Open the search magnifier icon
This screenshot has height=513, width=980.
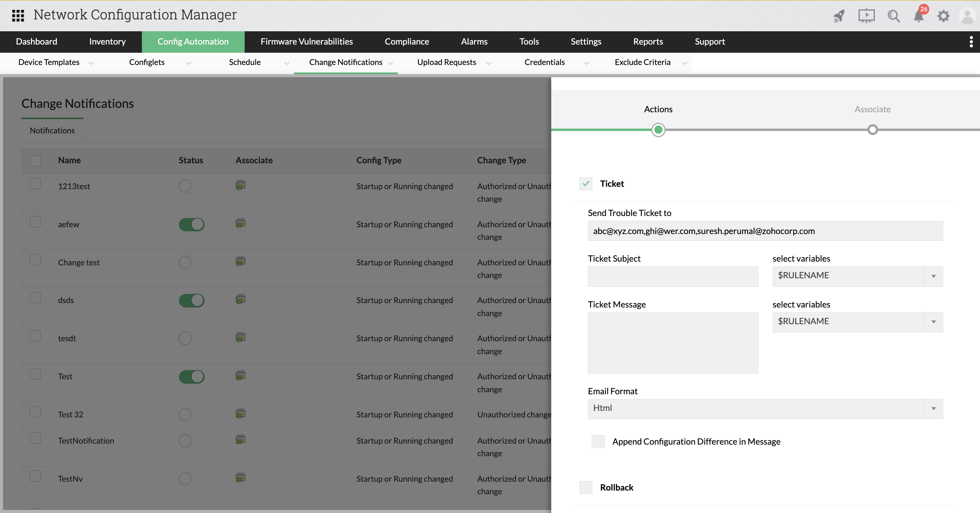coord(894,16)
